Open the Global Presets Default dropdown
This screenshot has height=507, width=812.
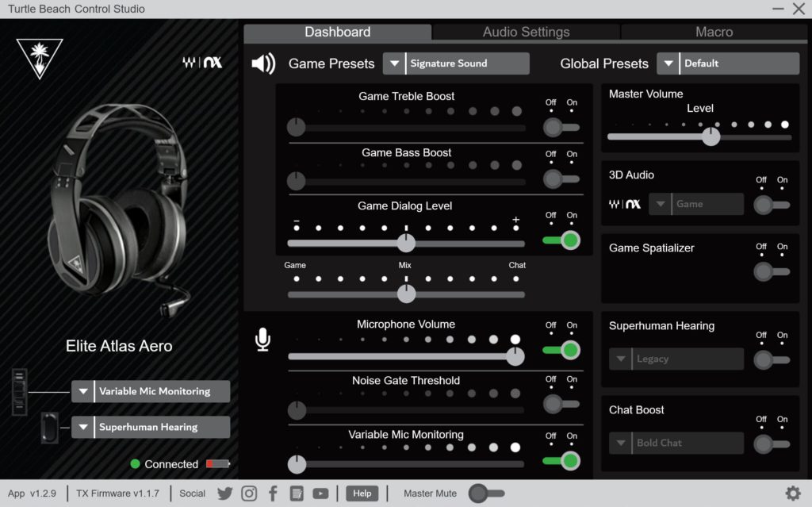[728, 63]
